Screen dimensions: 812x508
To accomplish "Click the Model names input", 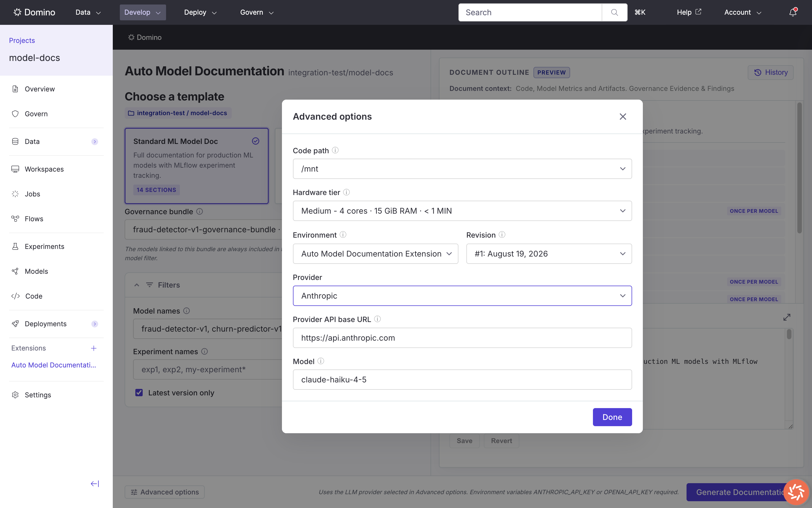I will pos(207,329).
